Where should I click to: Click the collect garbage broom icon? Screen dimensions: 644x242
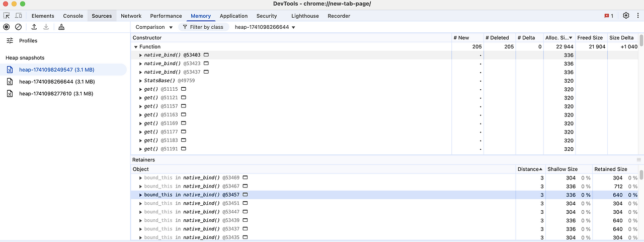pyautogui.click(x=61, y=27)
